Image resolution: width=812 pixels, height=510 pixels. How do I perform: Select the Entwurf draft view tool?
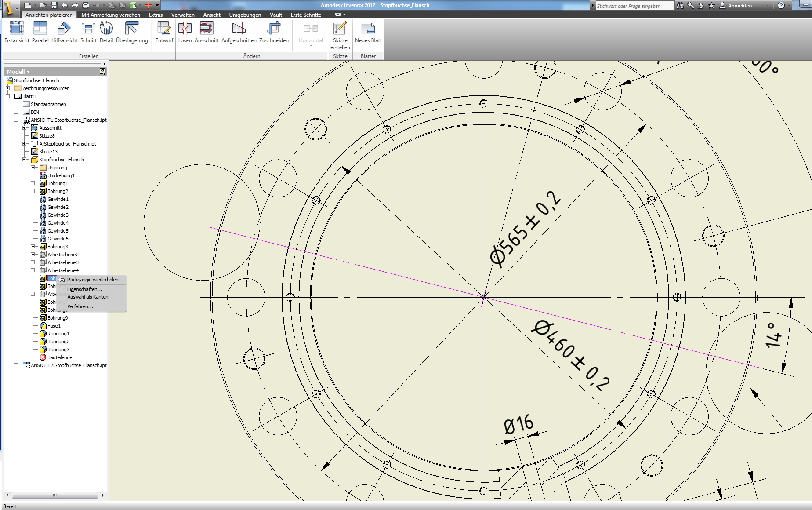tap(164, 32)
